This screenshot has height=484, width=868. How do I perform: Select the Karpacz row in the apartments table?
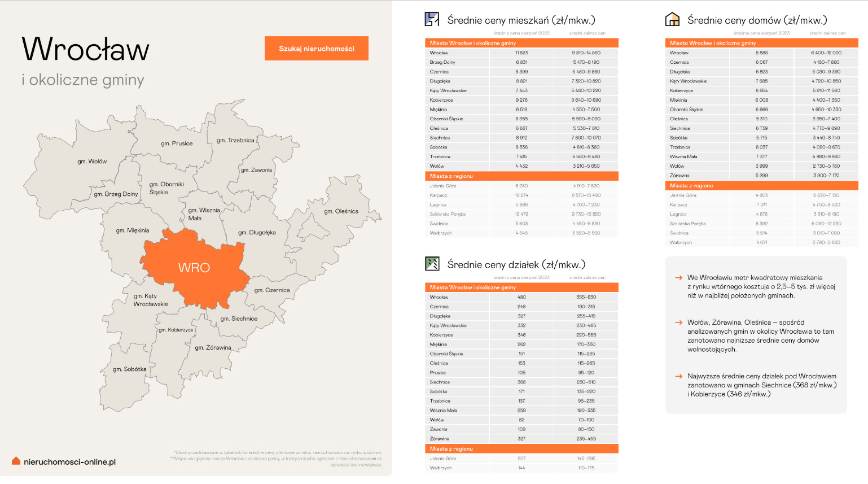coord(521,195)
